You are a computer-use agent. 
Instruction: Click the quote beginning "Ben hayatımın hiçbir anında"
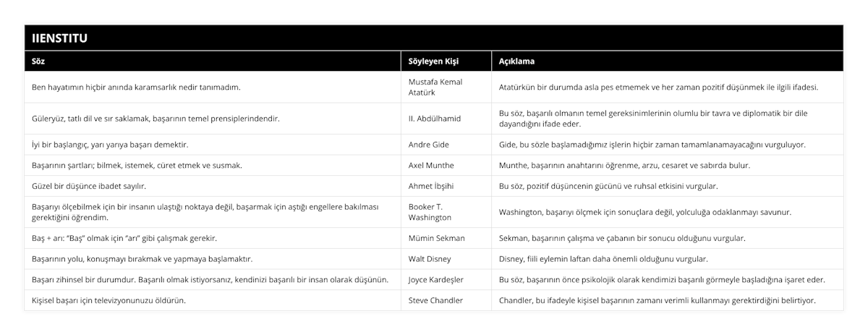pyautogui.click(x=137, y=87)
